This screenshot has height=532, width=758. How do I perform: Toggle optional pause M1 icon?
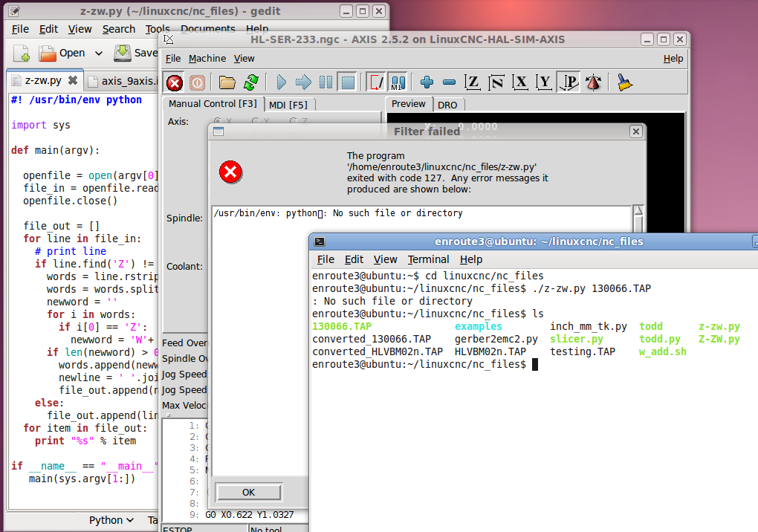point(398,82)
